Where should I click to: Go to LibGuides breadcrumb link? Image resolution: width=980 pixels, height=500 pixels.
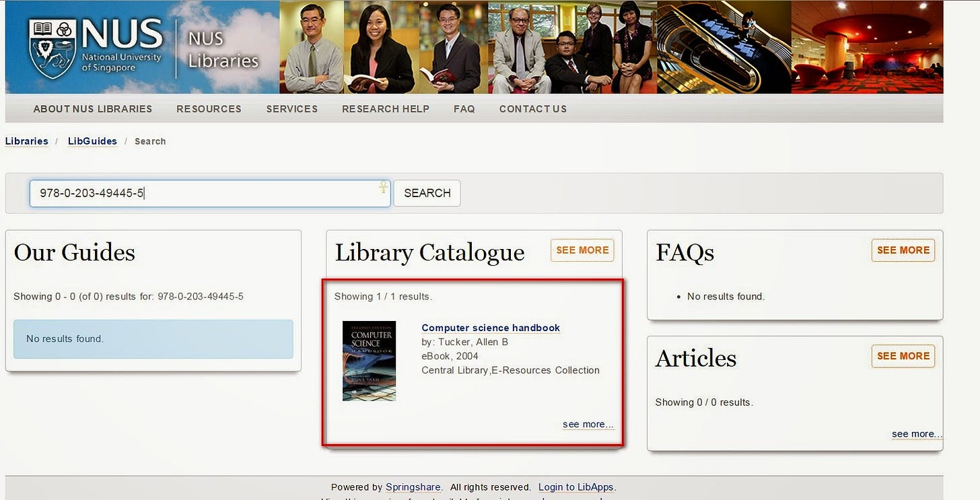pos(92,141)
